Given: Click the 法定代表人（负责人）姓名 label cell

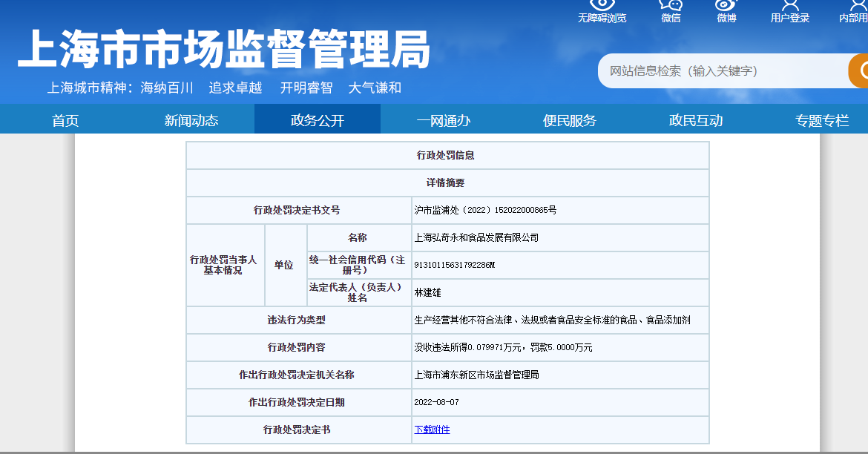Looking at the screenshot, I should point(359,292).
